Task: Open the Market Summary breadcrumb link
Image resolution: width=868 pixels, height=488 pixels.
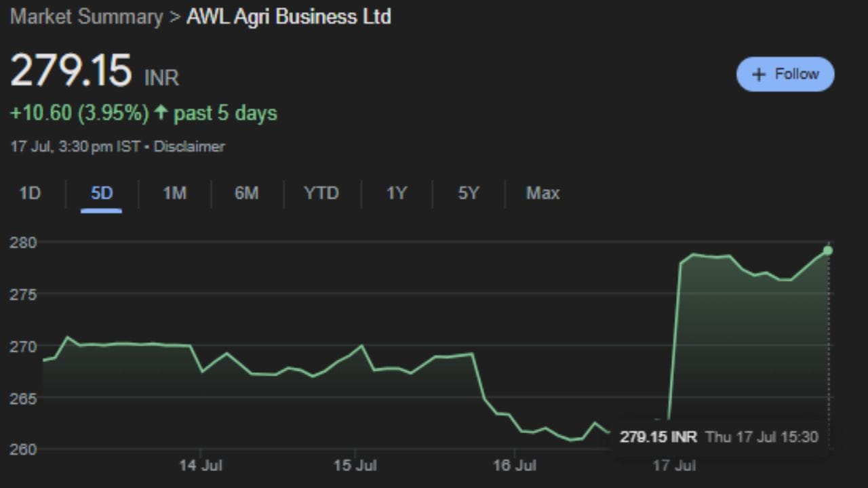Action: pos(86,17)
